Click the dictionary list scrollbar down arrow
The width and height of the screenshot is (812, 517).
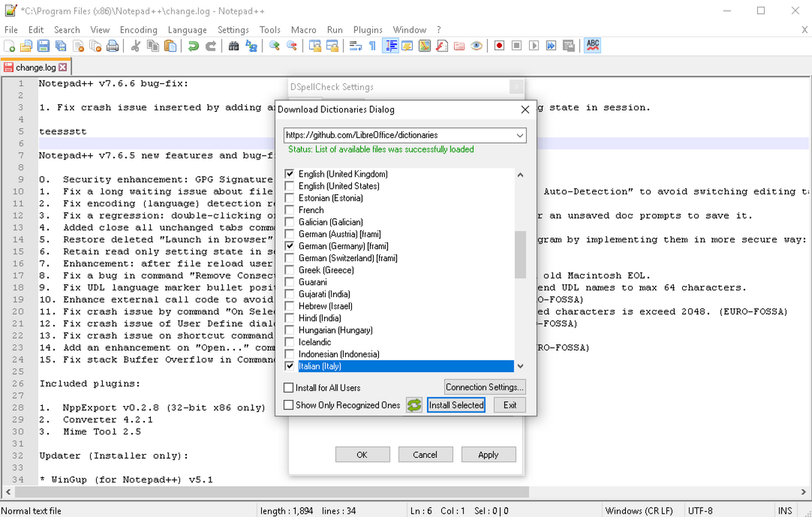click(x=520, y=365)
